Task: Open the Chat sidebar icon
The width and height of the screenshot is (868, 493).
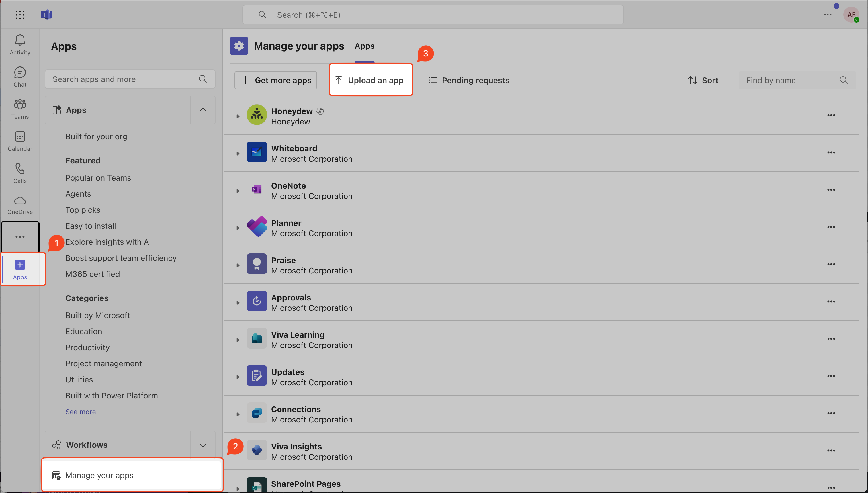Action: 20,77
